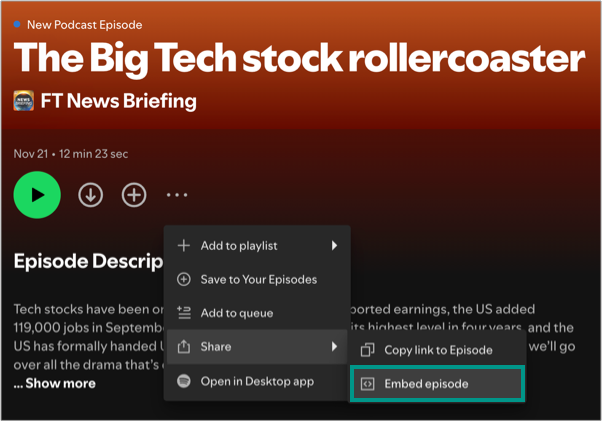The image size is (602, 421).
Task: Open the three-dots more options menu
Action: 177,195
